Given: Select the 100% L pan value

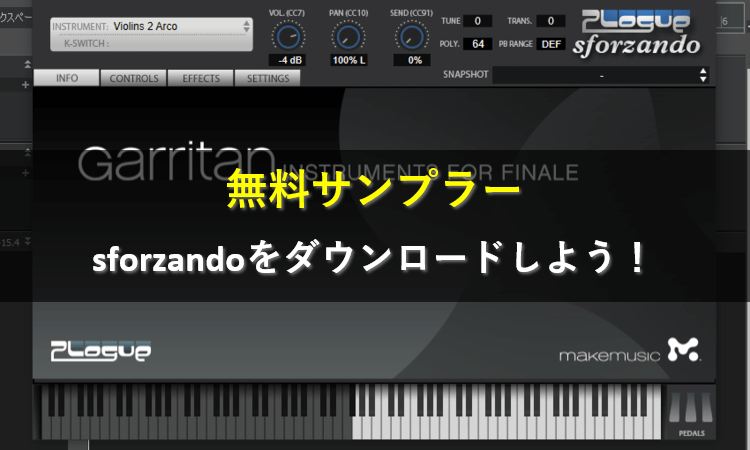Looking at the screenshot, I should pos(349,60).
